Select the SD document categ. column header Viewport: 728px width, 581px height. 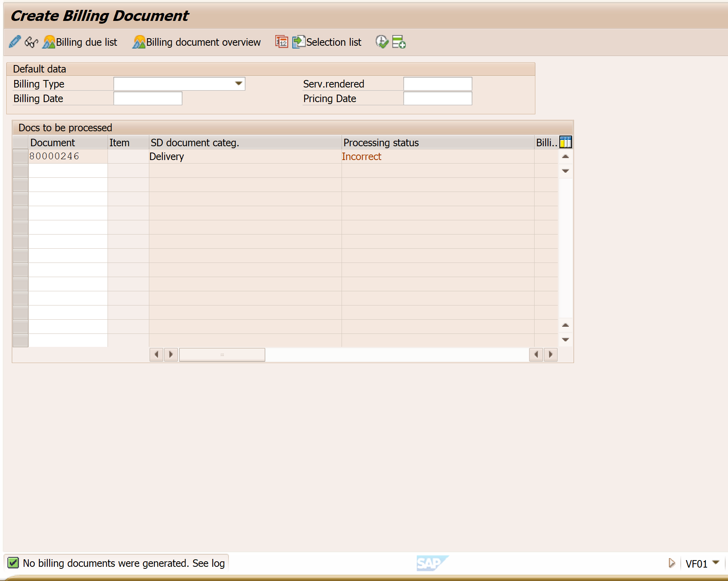[x=245, y=142]
